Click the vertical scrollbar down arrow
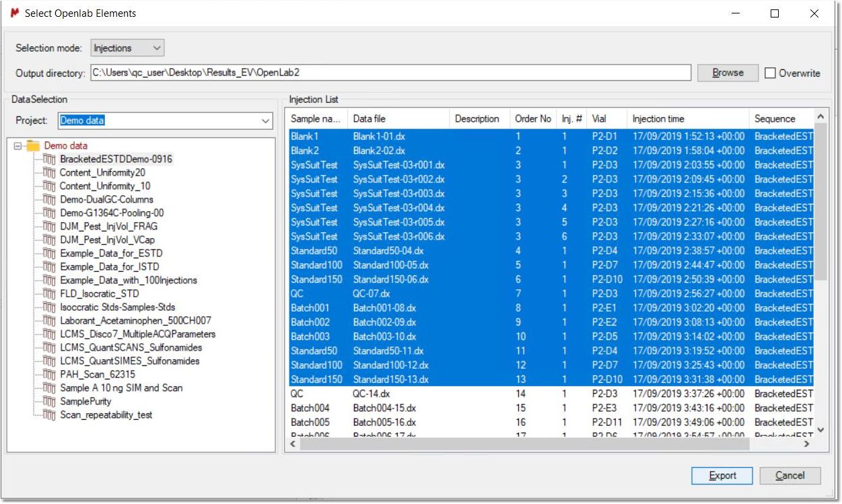Screen dimensions: 842x504 [820, 430]
